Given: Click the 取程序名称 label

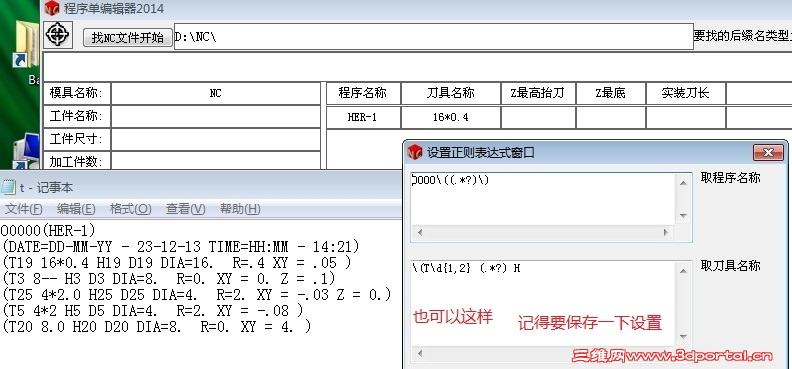Looking at the screenshot, I should pyautogui.click(x=730, y=178).
